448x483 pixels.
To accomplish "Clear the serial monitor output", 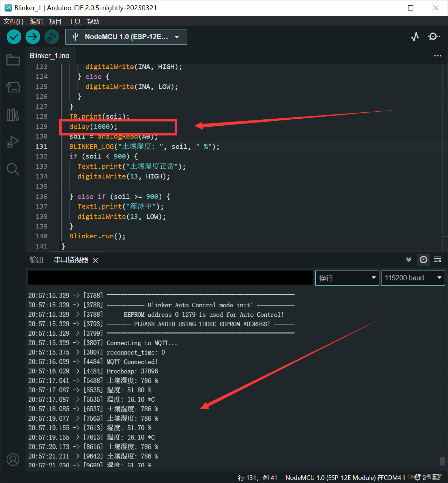I will tap(438, 259).
